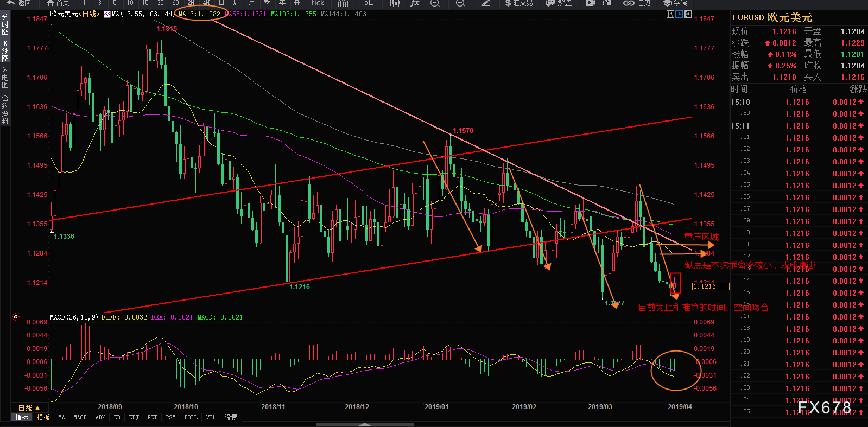Select the 月 monthly period
This screenshot has width=868, height=427.
[x=251, y=3]
